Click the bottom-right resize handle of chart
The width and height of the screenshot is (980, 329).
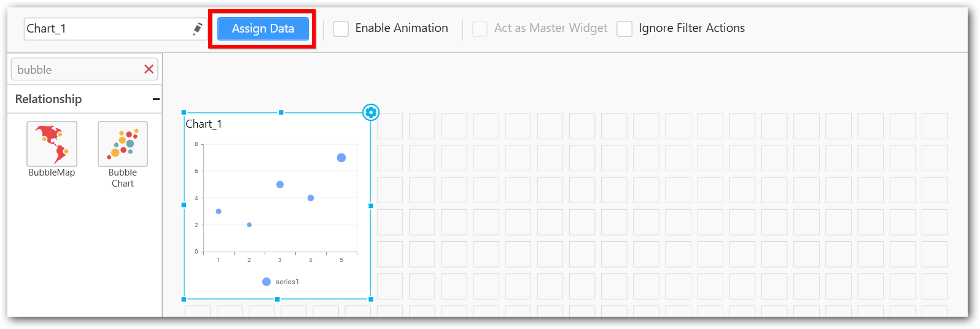click(371, 300)
